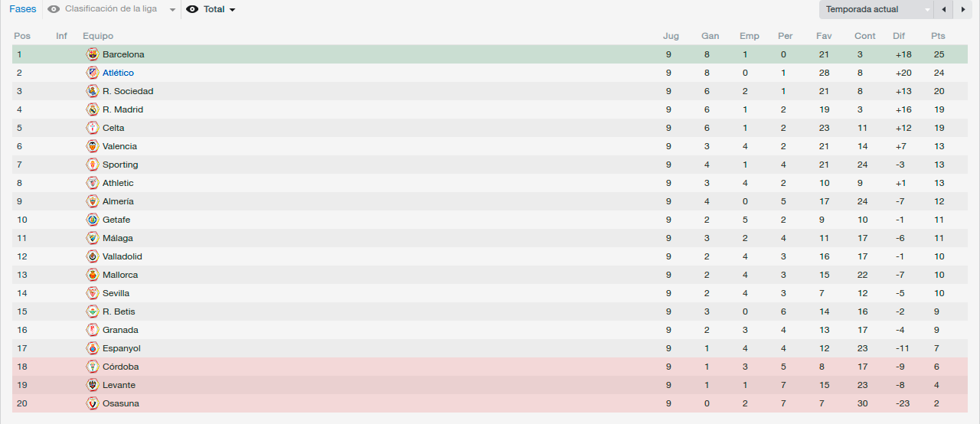This screenshot has width=980, height=424.
Task: Open the Atlético team link
Action: pos(118,73)
